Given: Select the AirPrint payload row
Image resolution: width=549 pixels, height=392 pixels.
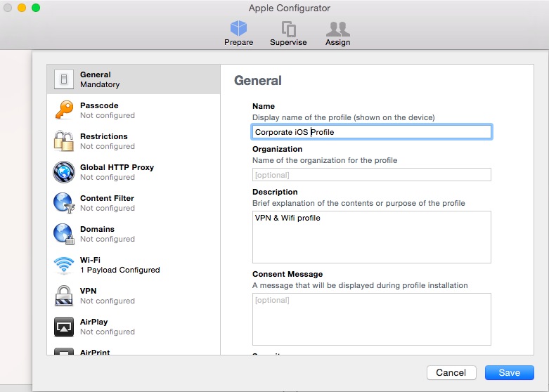Looking at the screenshot, I should coord(134,351).
